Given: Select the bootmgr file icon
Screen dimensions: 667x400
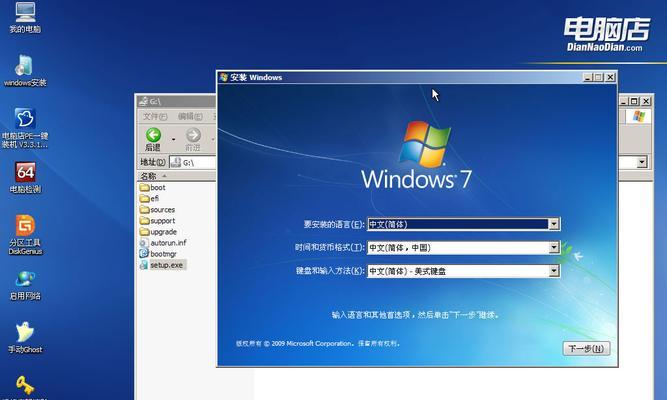Looking at the screenshot, I should point(144,254).
